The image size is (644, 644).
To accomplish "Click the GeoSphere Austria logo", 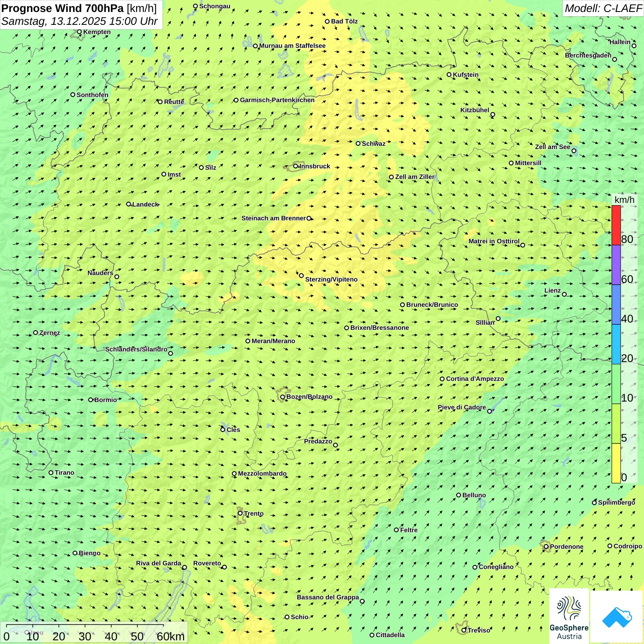I will (569, 617).
